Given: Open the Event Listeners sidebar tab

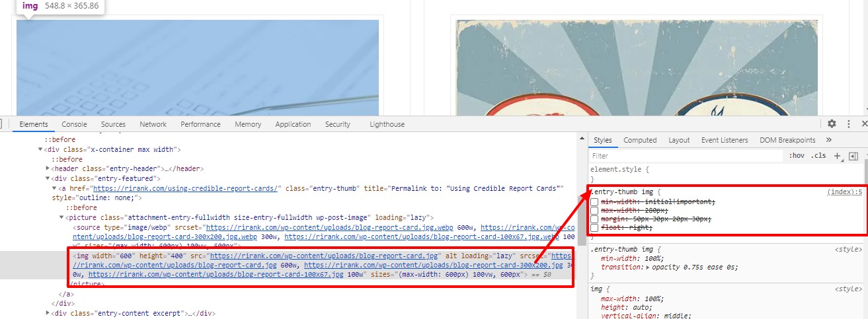Looking at the screenshot, I should pos(725,140).
